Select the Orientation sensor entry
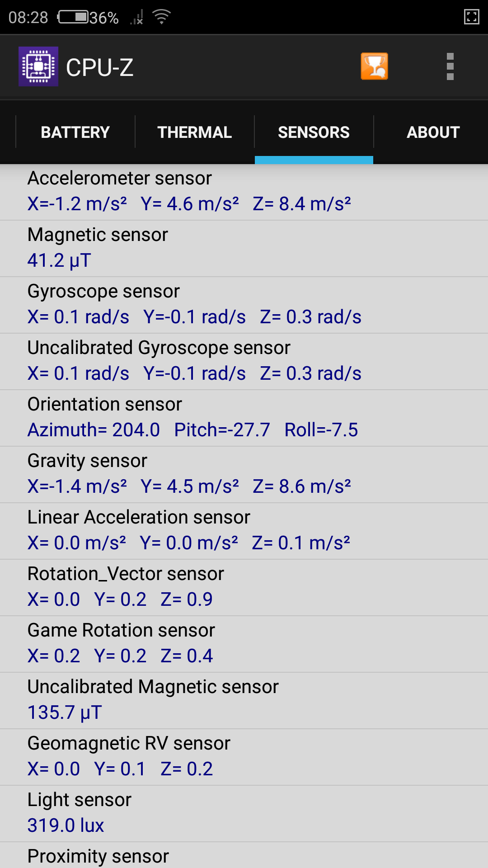The height and width of the screenshot is (868, 488). 244,418
